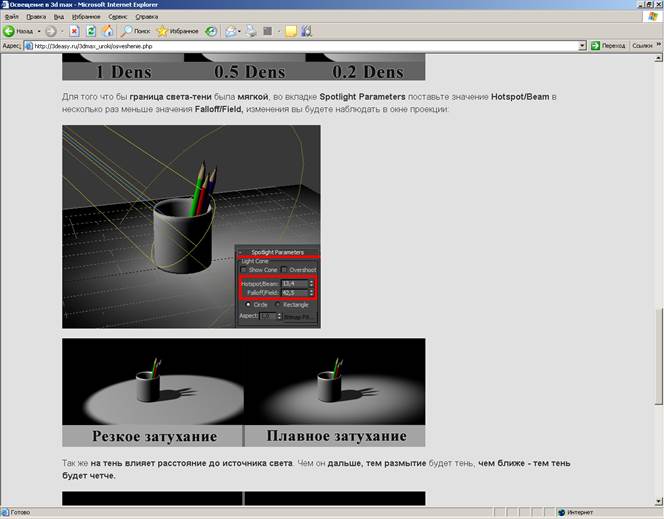Image resolution: width=664 pixels, height=519 pixels.
Task: Stop page loading with the red X icon
Action: [75, 31]
